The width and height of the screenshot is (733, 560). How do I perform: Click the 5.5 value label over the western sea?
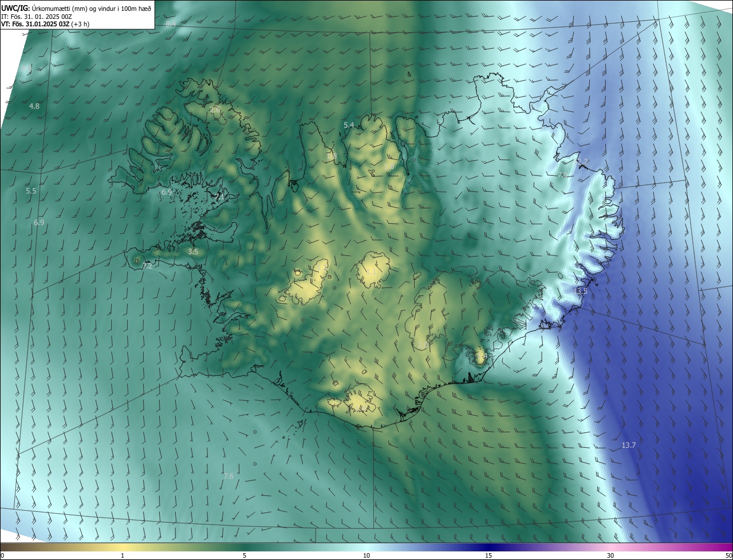(x=31, y=191)
